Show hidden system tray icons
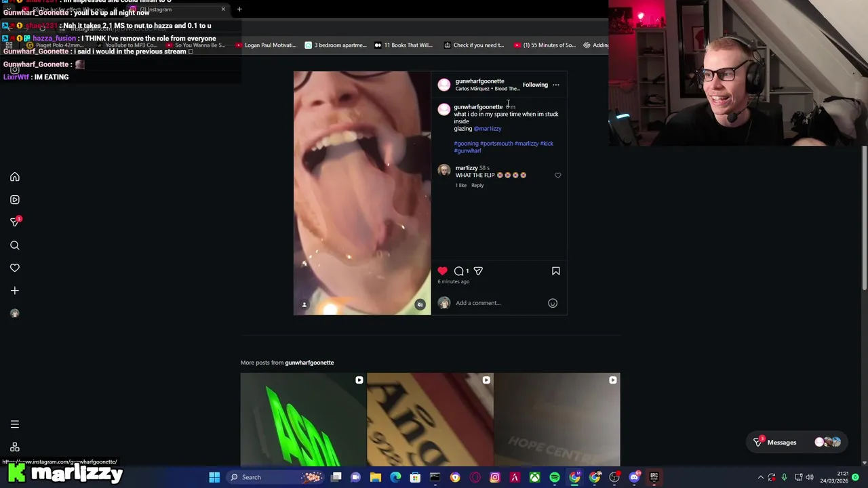 (760, 477)
